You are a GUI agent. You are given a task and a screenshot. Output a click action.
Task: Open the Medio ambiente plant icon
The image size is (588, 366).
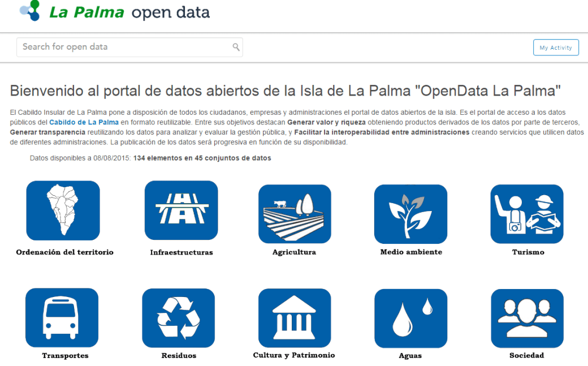click(410, 214)
